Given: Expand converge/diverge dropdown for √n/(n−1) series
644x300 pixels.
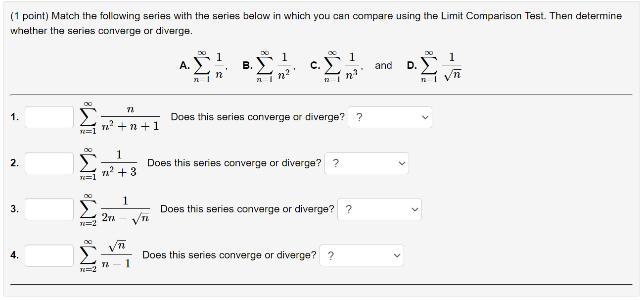Looking at the screenshot, I should 362,255.
